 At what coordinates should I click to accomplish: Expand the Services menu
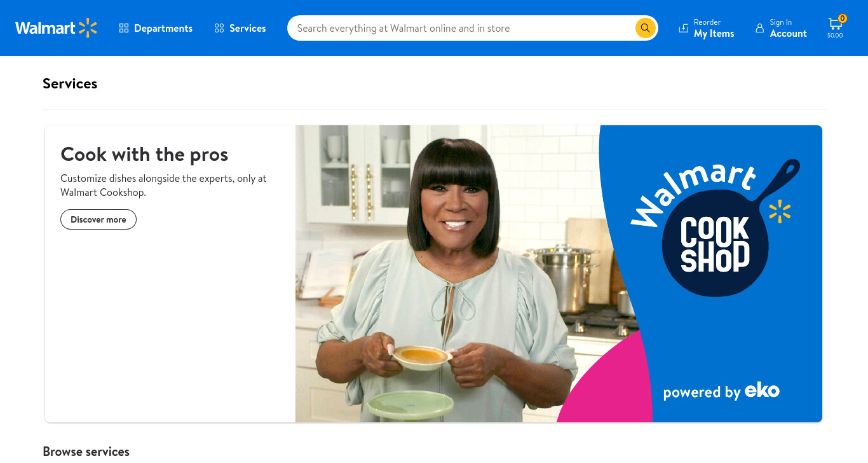coord(240,28)
